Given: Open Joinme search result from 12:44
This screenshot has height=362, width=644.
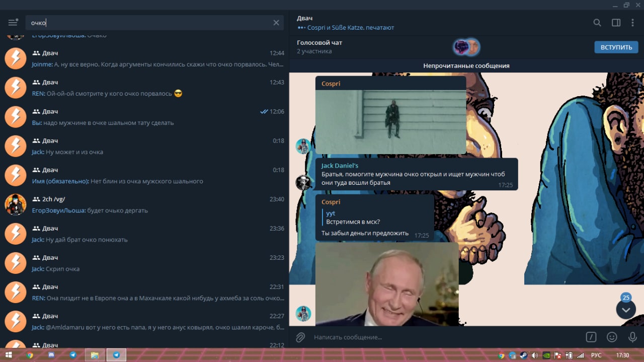Looking at the screenshot, I should (144, 58).
